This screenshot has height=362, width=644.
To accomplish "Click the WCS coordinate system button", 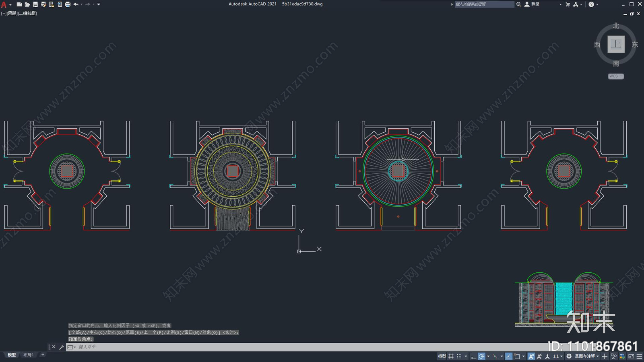I will click(615, 76).
